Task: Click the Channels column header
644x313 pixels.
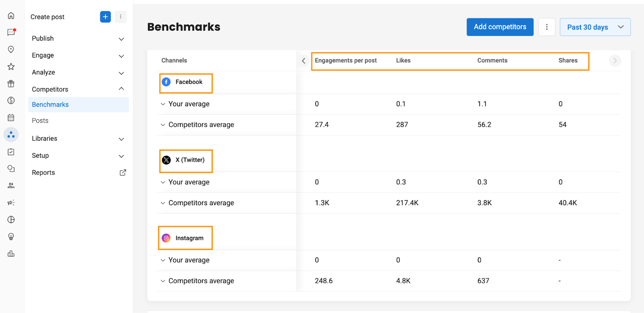Action: coord(174,60)
